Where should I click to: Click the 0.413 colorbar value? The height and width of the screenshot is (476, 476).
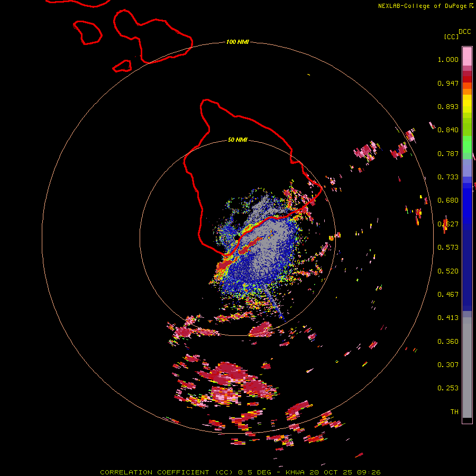click(x=448, y=318)
